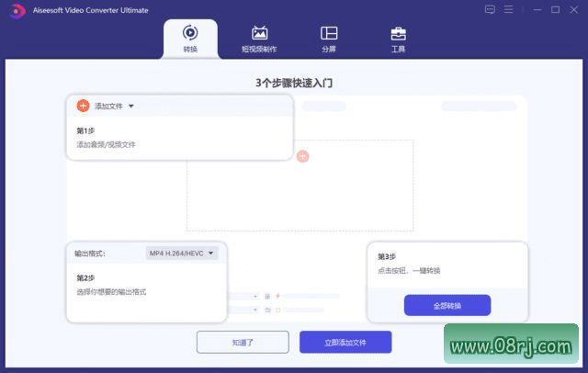The image size is (588, 373).
Task: Open the MP4 H.264/HEVC output format dropdown
Action: click(182, 254)
